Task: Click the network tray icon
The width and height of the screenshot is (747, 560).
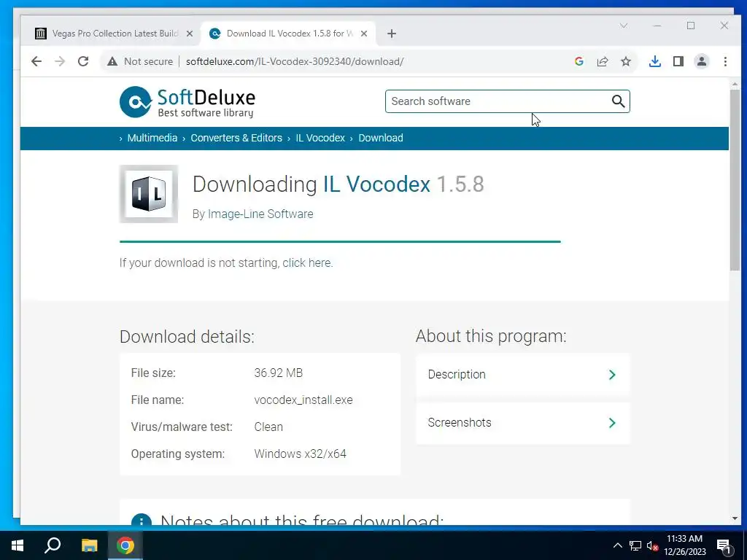Action: pyautogui.click(x=635, y=545)
